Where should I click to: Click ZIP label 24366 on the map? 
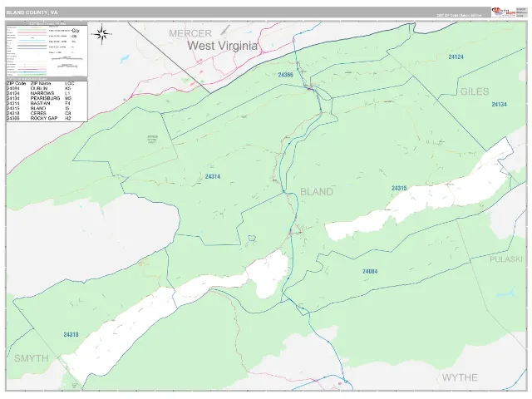[x=285, y=75]
